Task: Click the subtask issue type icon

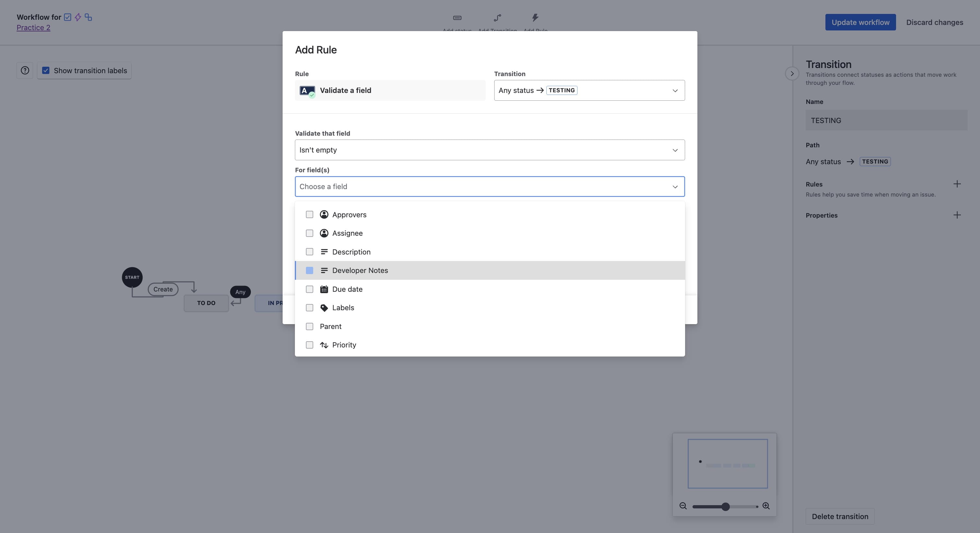Action: [x=88, y=17]
